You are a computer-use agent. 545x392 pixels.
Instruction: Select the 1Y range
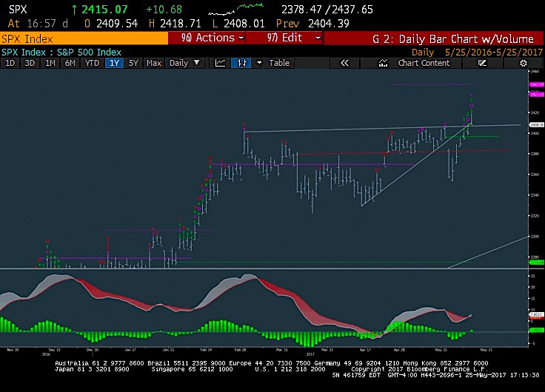tap(114, 63)
